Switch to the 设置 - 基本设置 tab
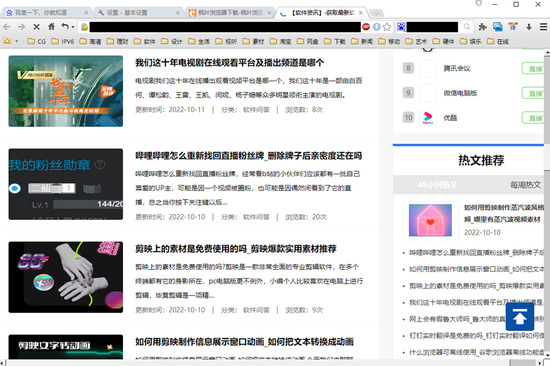The width and height of the screenshot is (550, 366). point(138,13)
